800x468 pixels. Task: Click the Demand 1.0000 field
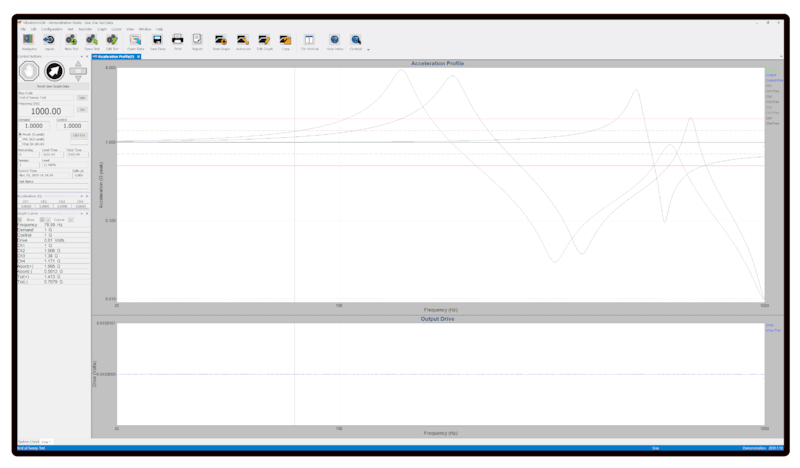34,126
